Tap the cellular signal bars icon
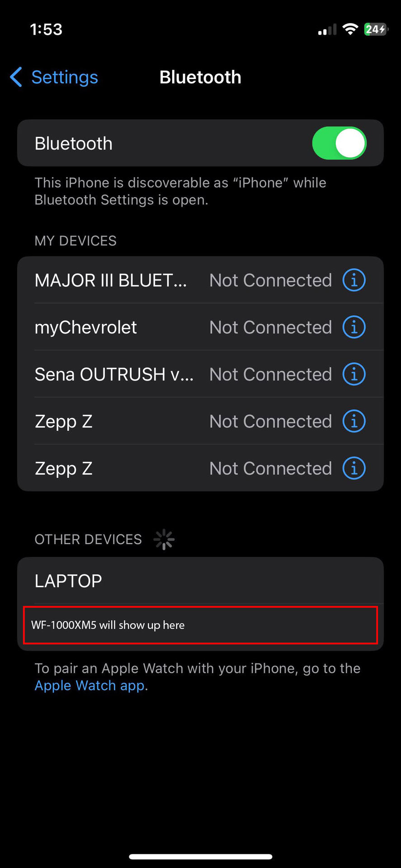Viewport: 401px width, 868px height. (327, 30)
